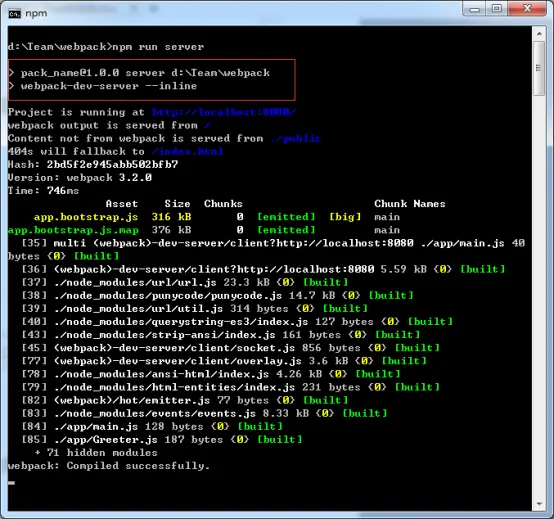Screen dimensions: 554x519
Task: Click app.bootstrap.js.map asset name
Action: coord(73,230)
